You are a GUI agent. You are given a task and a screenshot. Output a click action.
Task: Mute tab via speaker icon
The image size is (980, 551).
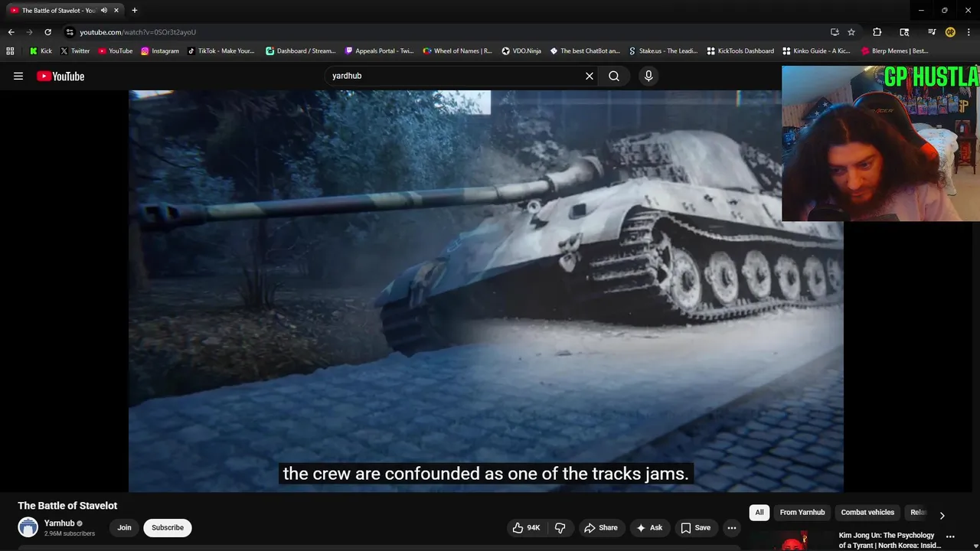point(104,11)
